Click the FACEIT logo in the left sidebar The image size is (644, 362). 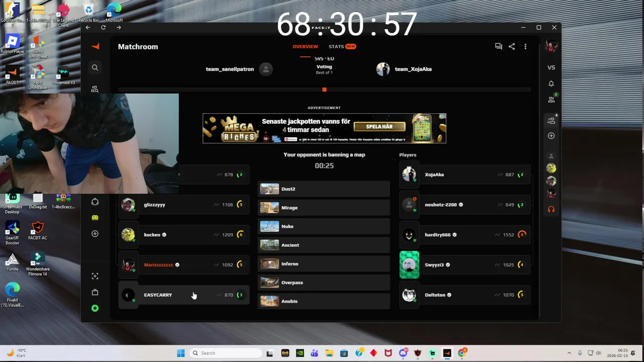pyautogui.click(x=95, y=46)
